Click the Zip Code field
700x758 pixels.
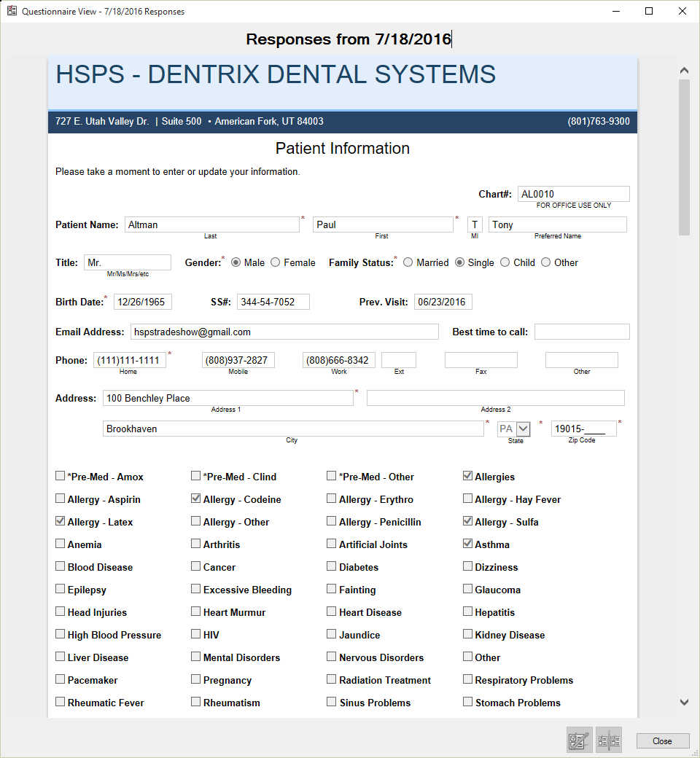(x=584, y=429)
